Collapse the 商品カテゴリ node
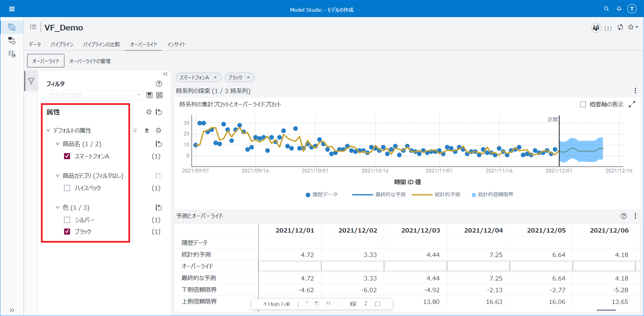Screen dimensions: 644x316 58,176
